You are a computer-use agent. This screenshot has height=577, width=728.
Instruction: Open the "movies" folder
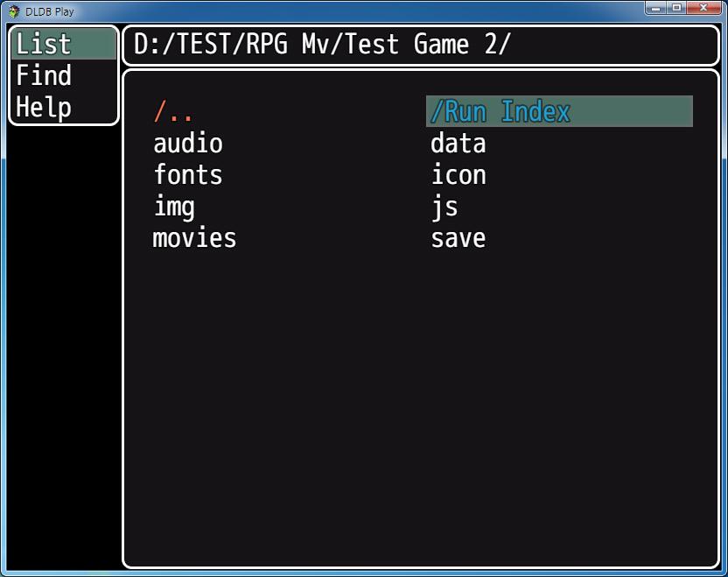(x=192, y=237)
